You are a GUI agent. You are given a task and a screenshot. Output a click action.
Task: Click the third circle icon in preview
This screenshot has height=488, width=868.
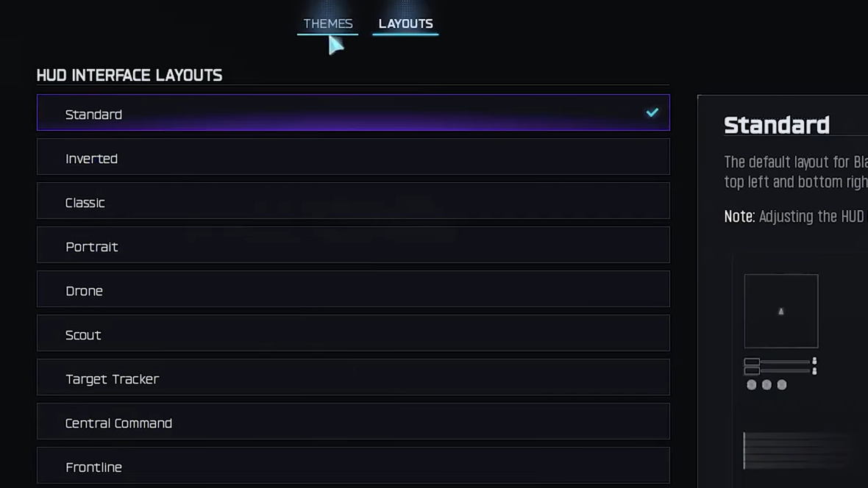782,384
